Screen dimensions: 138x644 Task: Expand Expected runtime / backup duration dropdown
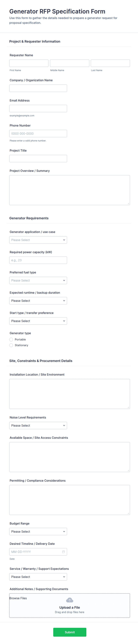click(38, 301)
